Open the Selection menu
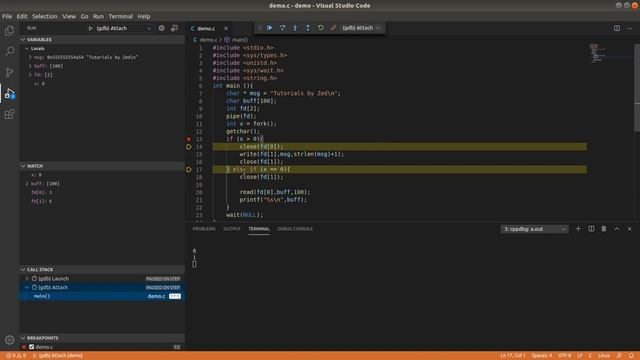 click(x=44, y=16)
